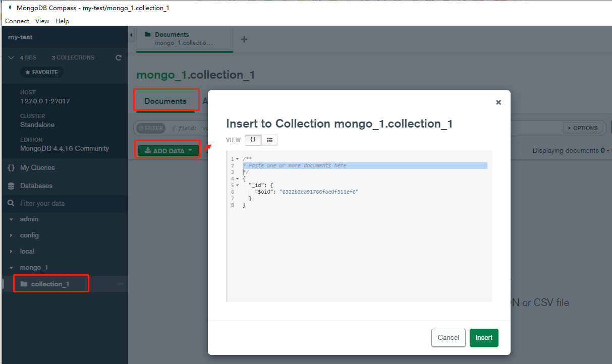
Task: Click the FILTER button in query bar
Action: 151,128
